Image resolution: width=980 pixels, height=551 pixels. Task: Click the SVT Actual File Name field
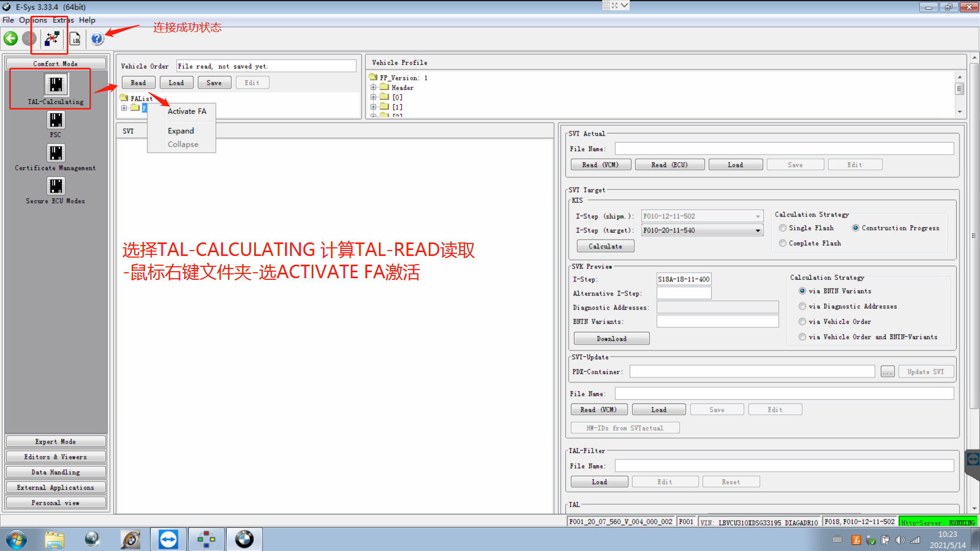click(784, 149)
